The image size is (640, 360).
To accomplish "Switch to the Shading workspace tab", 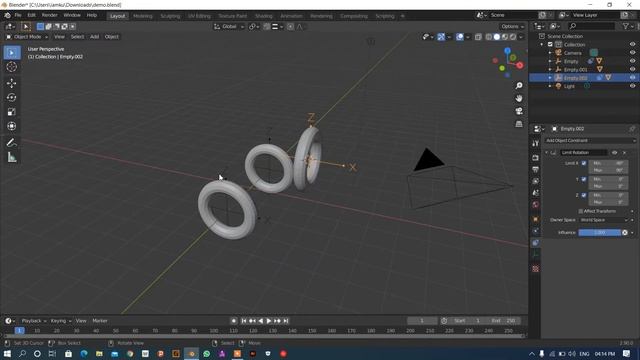I will point(264,16).
